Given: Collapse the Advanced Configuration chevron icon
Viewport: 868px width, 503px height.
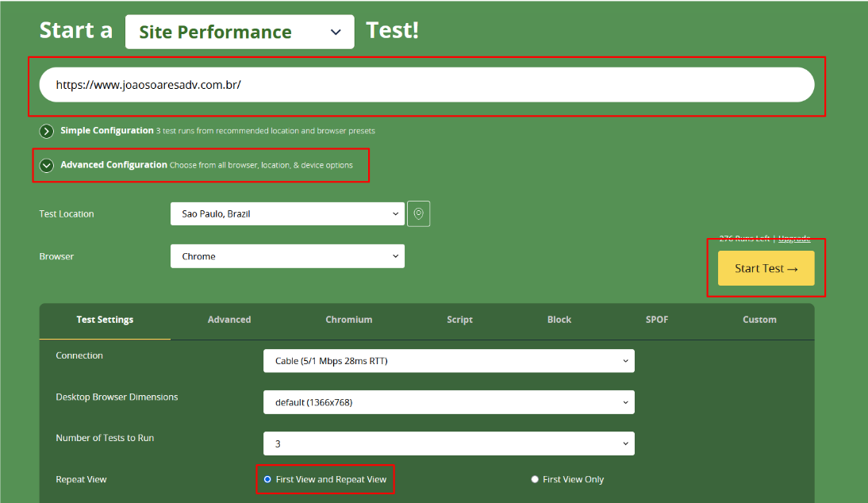Looking at the screenshot, I should (x=47, y=166).
